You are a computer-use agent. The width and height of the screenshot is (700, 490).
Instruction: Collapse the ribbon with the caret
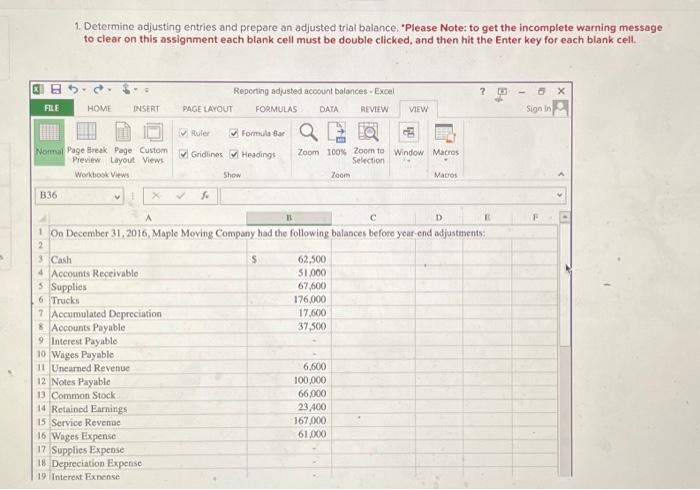[561, 174]
